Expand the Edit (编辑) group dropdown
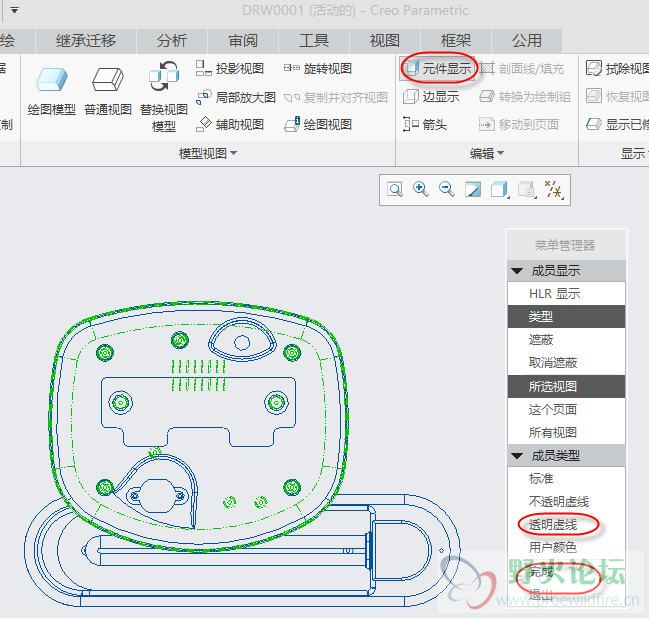The image size is (649, 618). 487,154
